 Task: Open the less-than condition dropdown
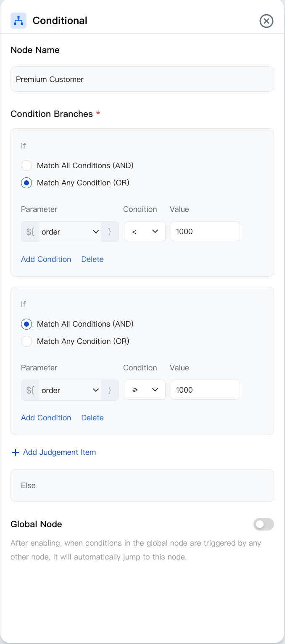[x=145, y=232]
